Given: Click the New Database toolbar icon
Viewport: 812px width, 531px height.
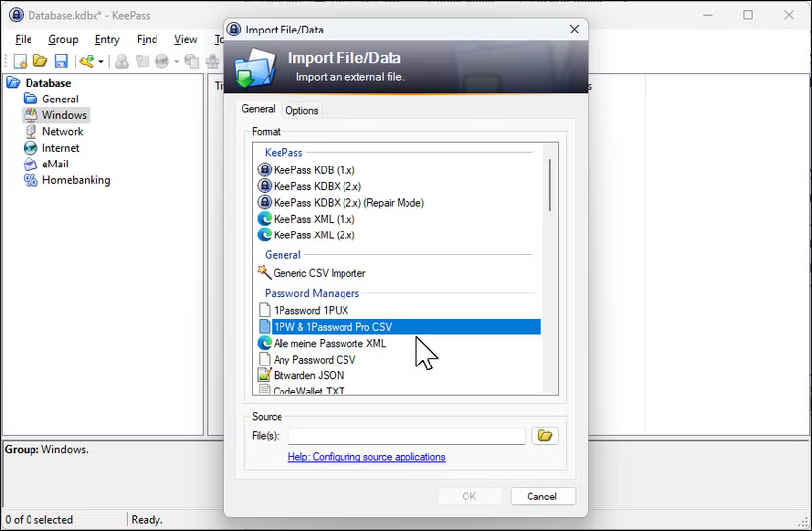Looking at the screenshot, I should click(x=20, y=61).
